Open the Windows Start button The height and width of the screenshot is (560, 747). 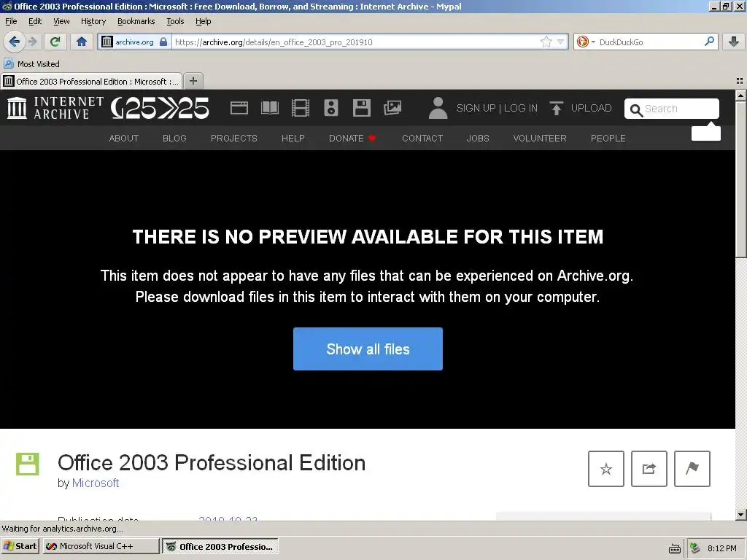pyautogui.click(x=20, y=546)
